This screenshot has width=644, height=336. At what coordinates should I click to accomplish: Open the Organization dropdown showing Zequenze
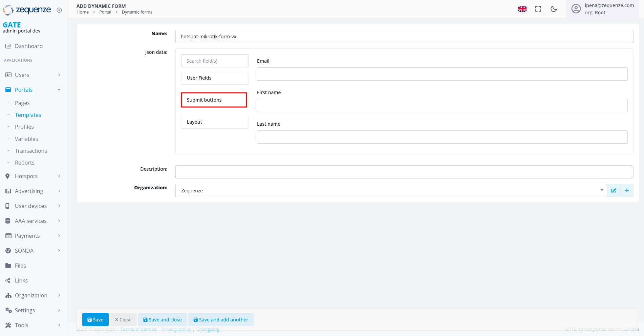point(391,191)
